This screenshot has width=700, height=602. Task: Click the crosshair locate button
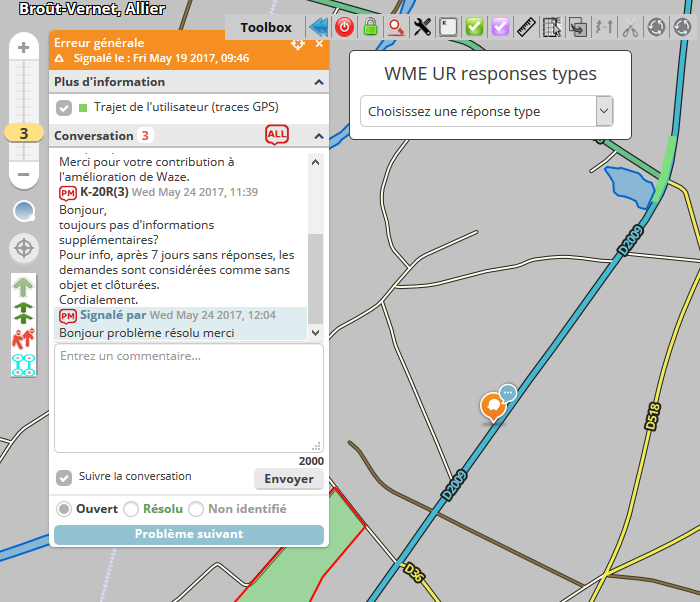[24, 248]
